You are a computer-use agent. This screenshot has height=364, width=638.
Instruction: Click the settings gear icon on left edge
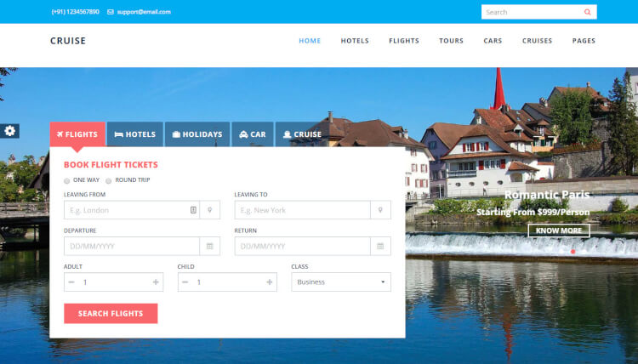[10, 130]
